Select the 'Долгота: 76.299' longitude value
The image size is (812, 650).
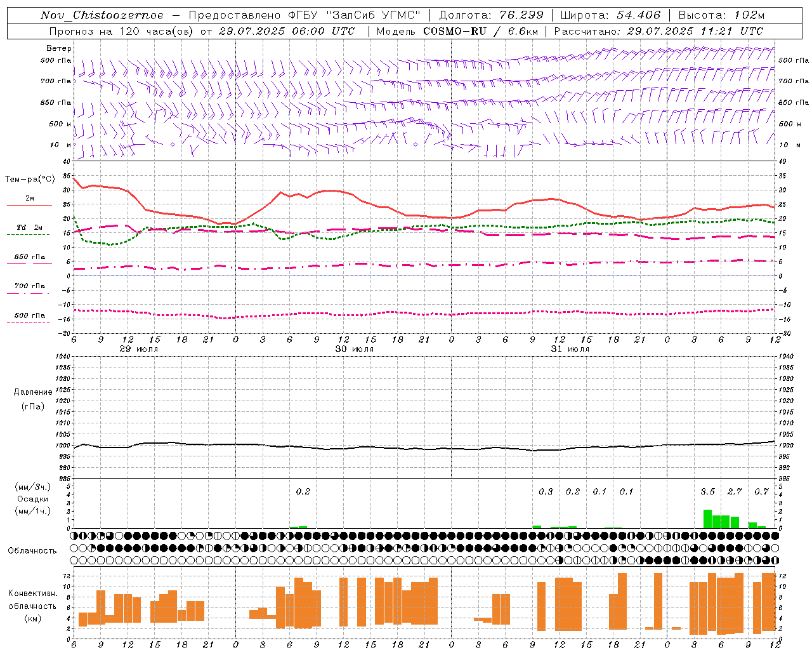click(x=491, y=15)
